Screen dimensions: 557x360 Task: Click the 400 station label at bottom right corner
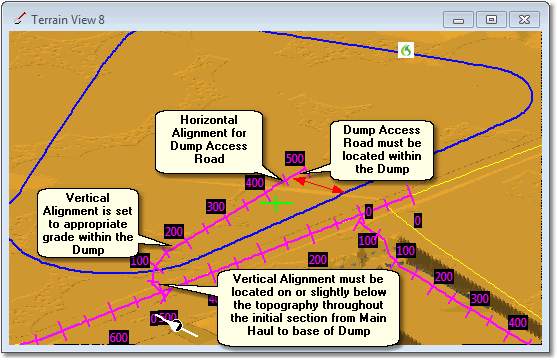[x=518, y=323]
